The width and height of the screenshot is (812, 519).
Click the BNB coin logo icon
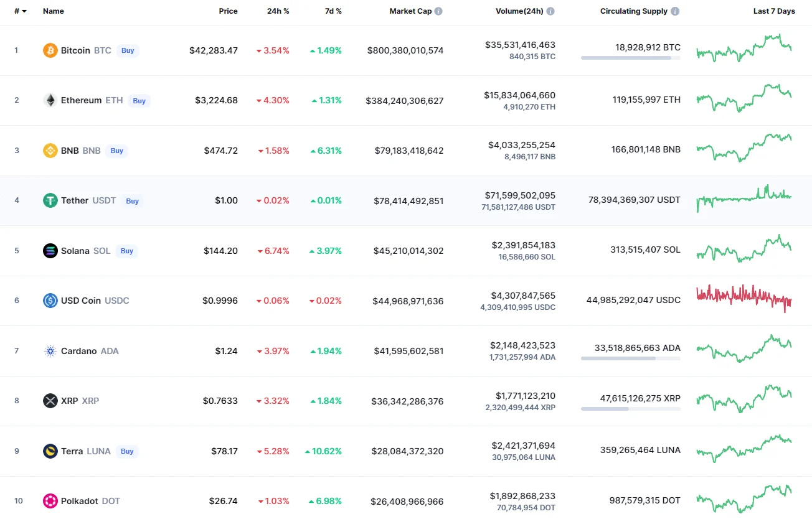(x=50, y=151)
